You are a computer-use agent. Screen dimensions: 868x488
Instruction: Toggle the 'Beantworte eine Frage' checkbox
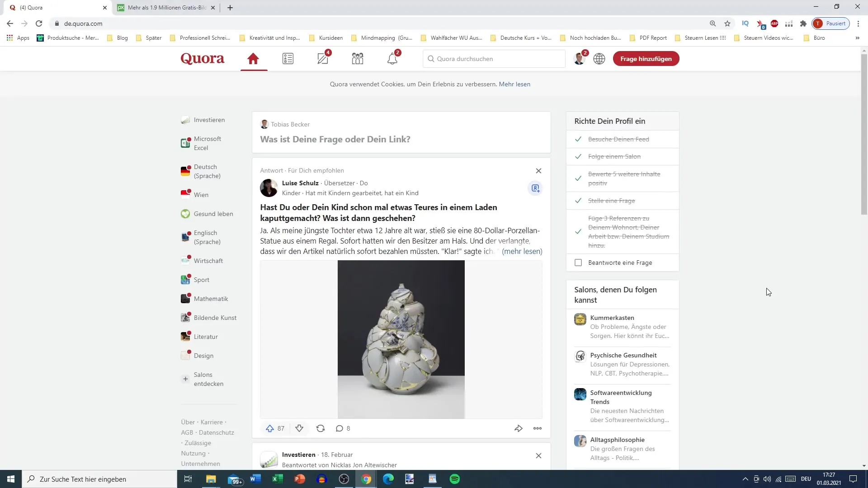578,262
